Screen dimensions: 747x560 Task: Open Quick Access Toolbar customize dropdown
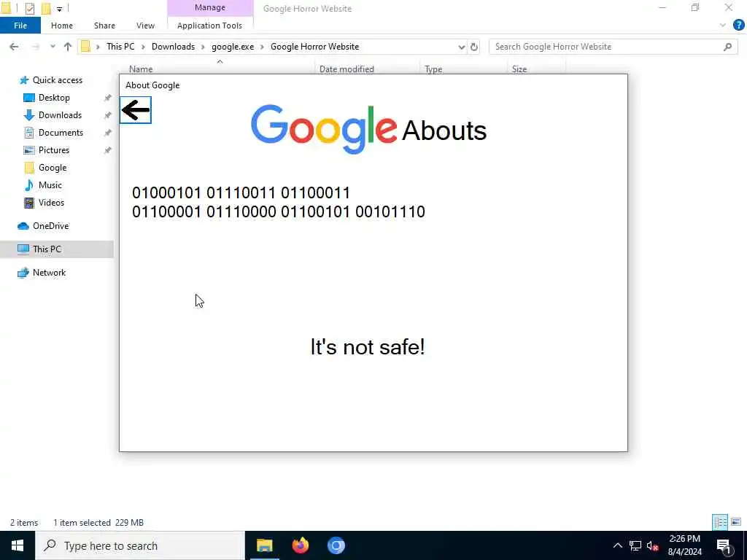coord(59,9)
